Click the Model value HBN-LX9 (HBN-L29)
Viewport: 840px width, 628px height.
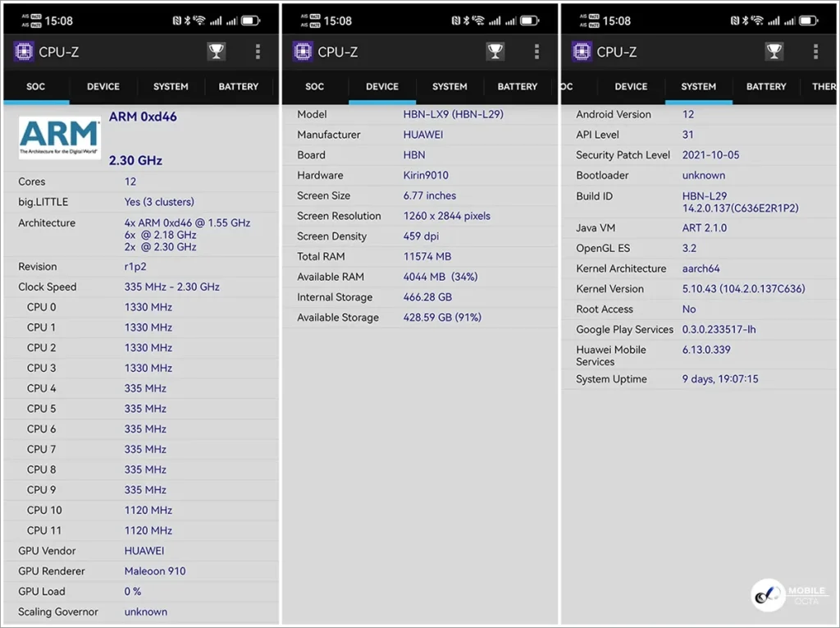coord(453,114)
